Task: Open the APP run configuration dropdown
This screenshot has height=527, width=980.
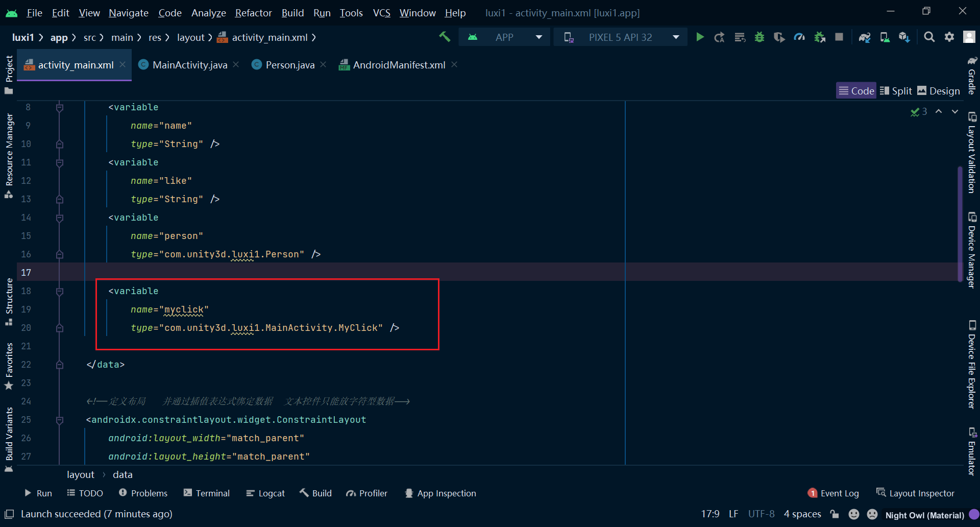Action: point(504,37)
